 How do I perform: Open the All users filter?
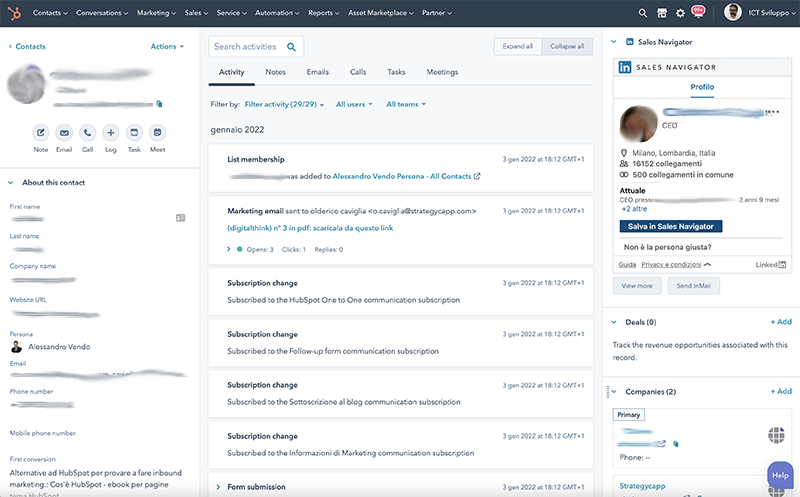(354, 104)
